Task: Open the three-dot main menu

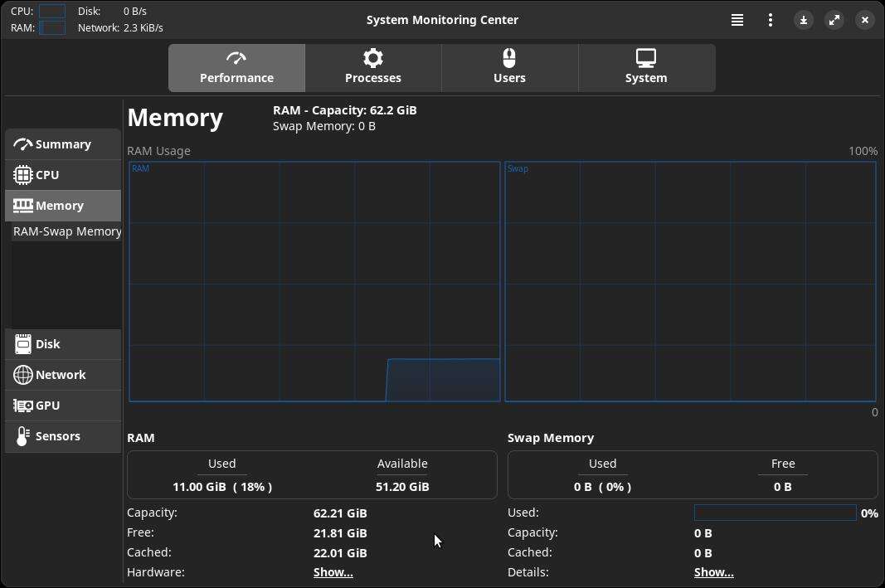Action: (x=771, y=20)
